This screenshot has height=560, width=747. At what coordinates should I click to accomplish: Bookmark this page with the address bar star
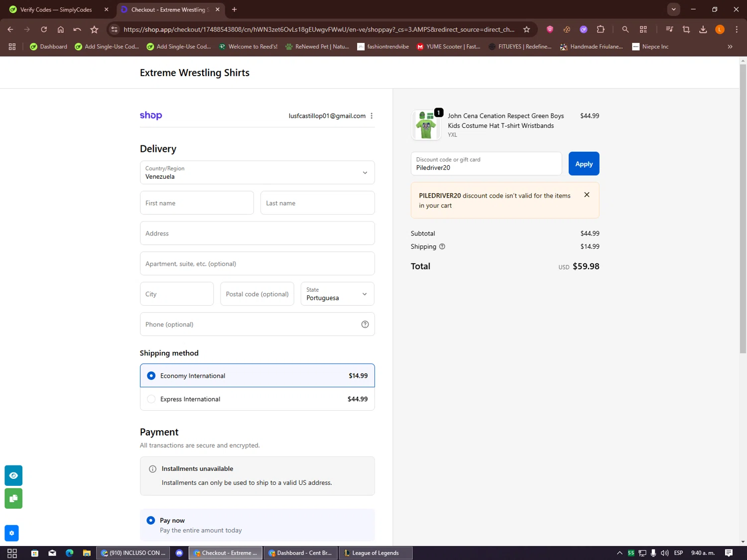click(526, 29)
